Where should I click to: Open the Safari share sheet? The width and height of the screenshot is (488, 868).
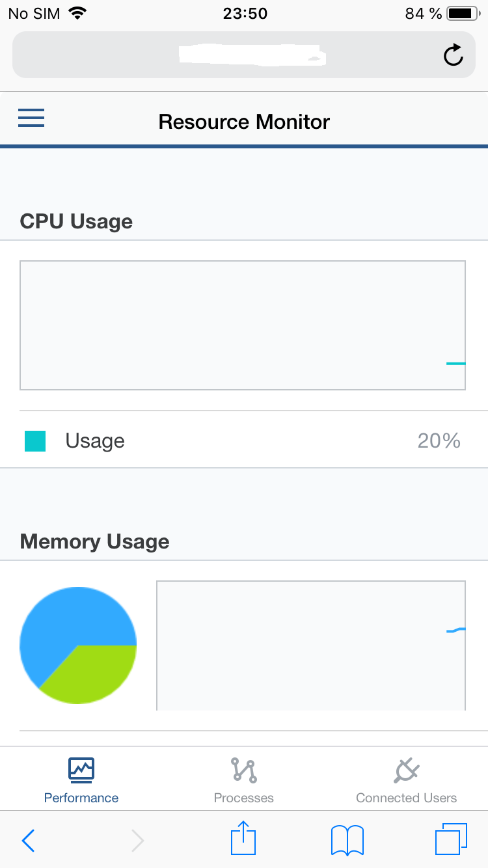coord(244,839)
